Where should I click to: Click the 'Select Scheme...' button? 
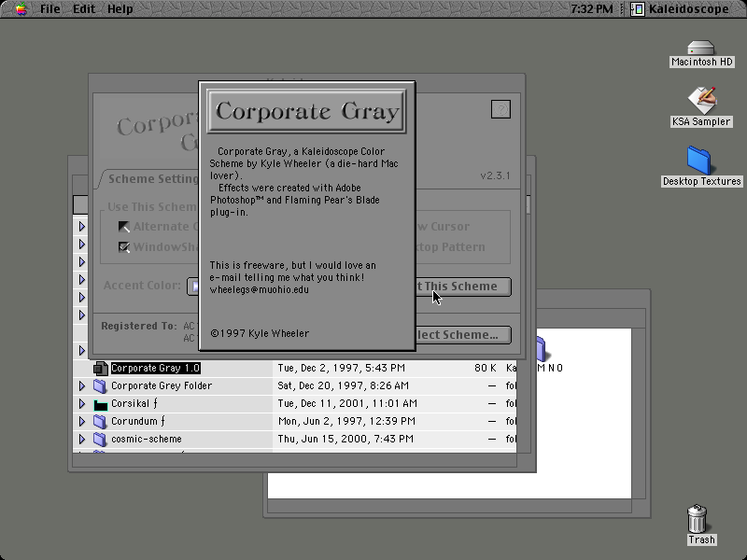pos(462,335)
